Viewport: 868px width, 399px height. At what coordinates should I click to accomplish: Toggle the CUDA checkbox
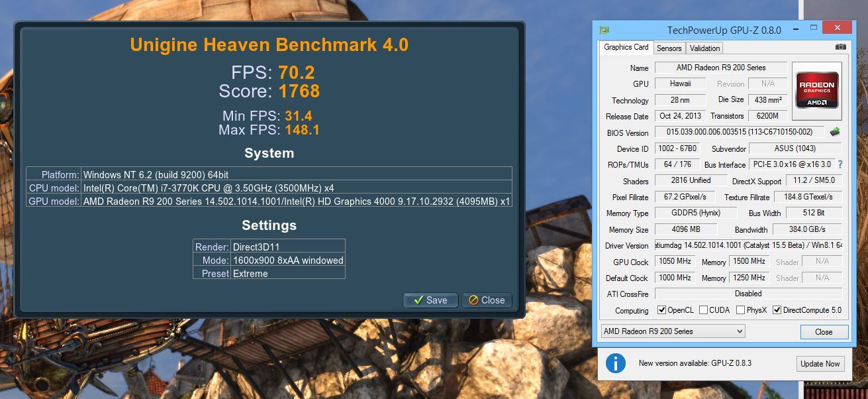coord(703,310)
